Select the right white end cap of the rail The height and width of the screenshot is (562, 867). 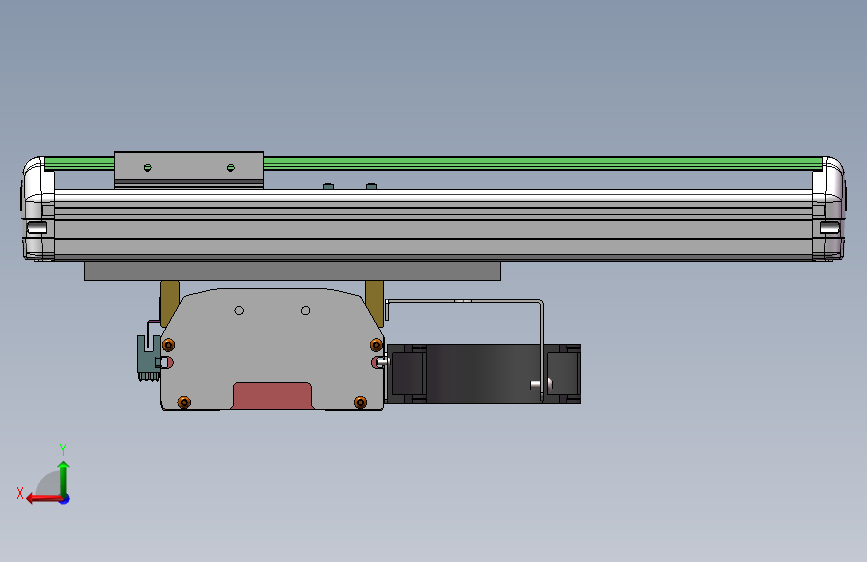pos(828,208)
